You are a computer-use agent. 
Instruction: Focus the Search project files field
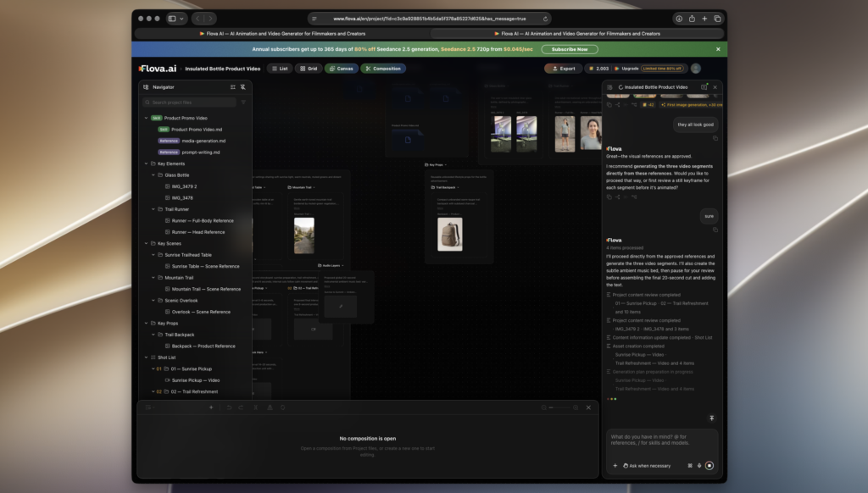click(190, 102)
